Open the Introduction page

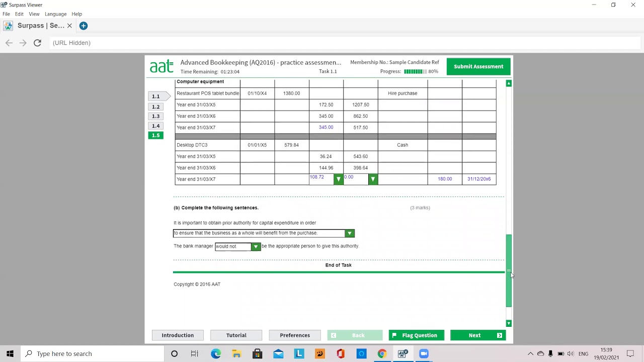click(x=178, y=335)
